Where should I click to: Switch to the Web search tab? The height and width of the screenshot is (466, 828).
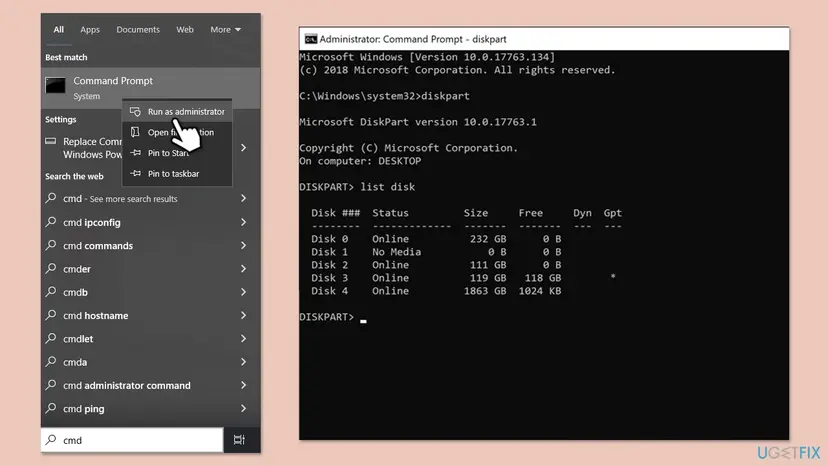pos(185,30)
